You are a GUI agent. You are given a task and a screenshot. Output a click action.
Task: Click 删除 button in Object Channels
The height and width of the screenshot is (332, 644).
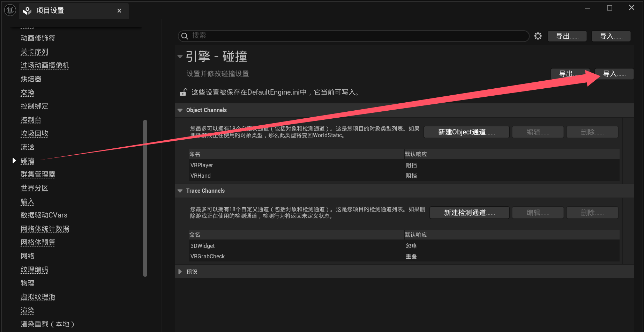[592, 132]
